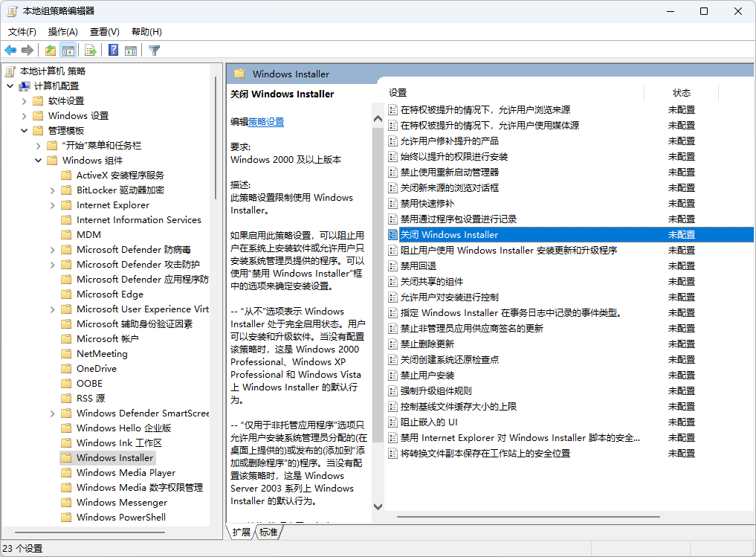Collapse the 管理模板 tree node

(x=24, y=131)
